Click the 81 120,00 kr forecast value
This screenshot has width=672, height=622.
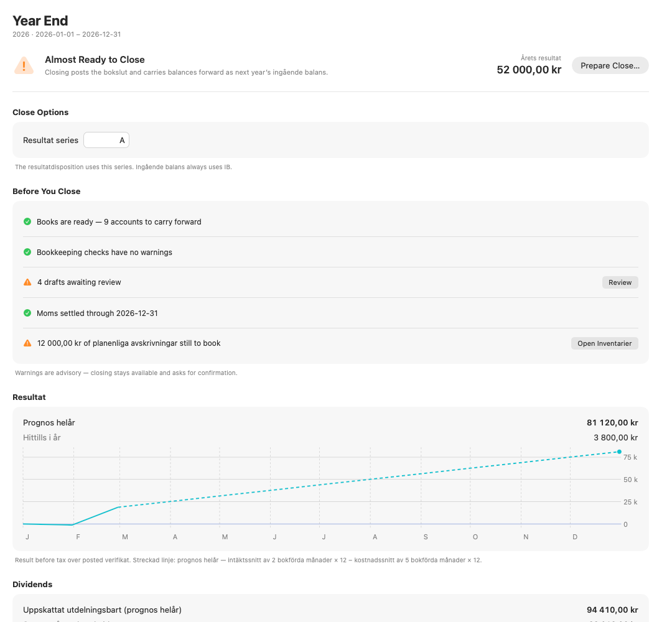pos(612,423)
